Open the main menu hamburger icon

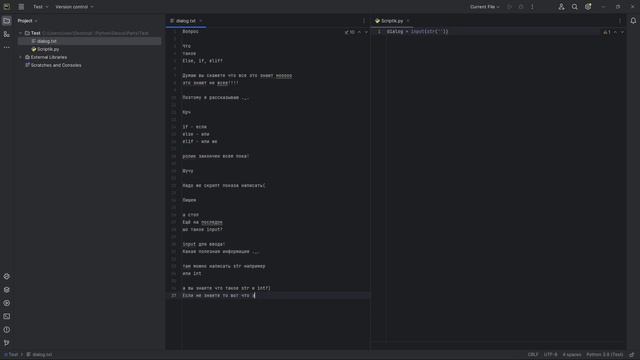coord(21,7)
